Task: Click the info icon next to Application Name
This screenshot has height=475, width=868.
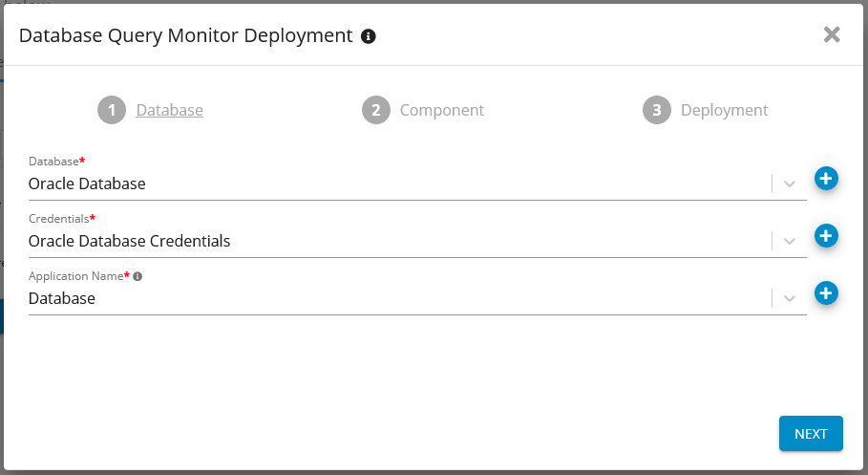Action: [x=138, y=276]
